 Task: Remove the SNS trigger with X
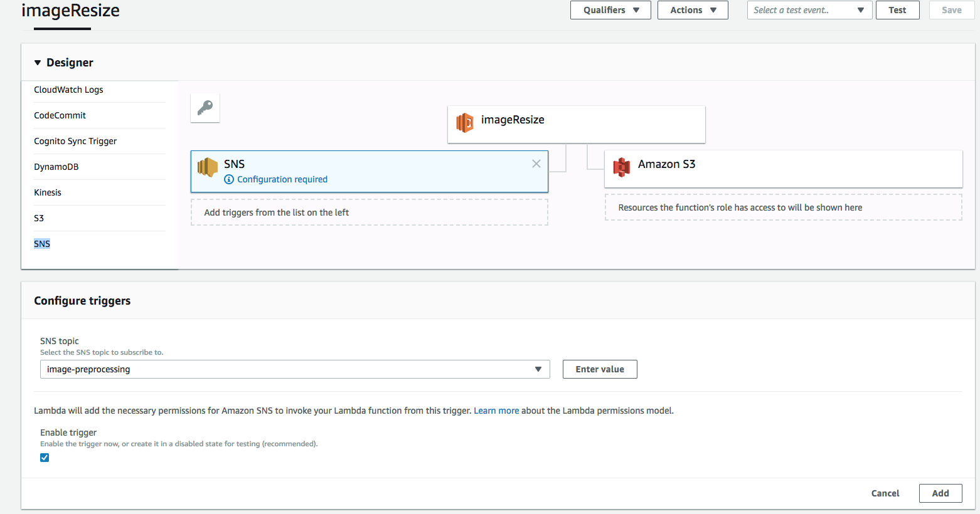pyautogui.click(x=536, y=164)
